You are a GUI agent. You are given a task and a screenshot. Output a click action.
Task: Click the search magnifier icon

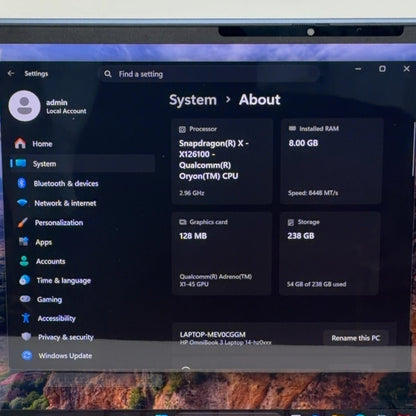[108, 74]
